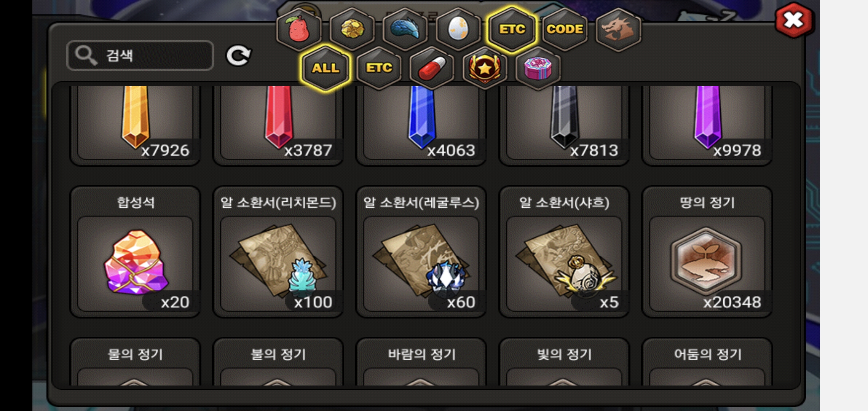Click the refresh arrow next to search
Image resolution: width=868 pixels, height=411 pixels.
tap(238, 56)
